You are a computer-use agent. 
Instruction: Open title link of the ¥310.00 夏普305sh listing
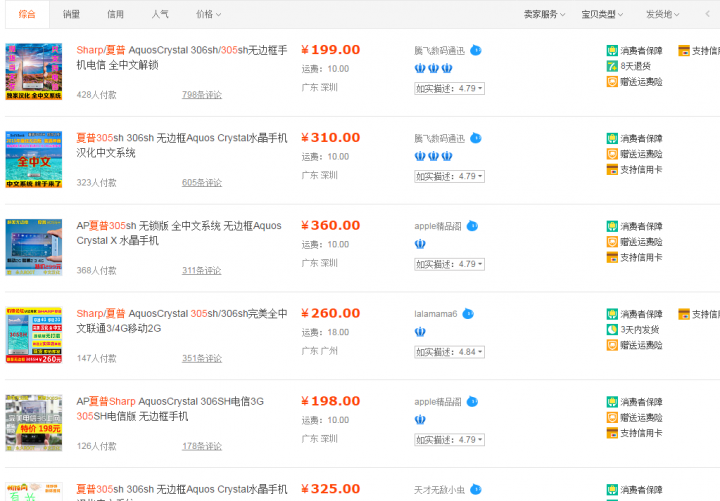(182, 145)
